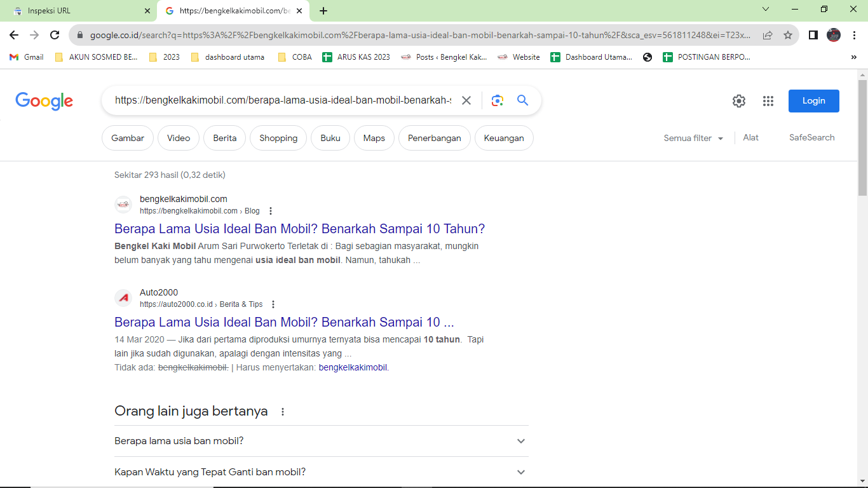Search by image with Google Lens icon
Image resolution: width=868 pixels, height=488 pixels.
pyautogui.click(x=497, y=100)
